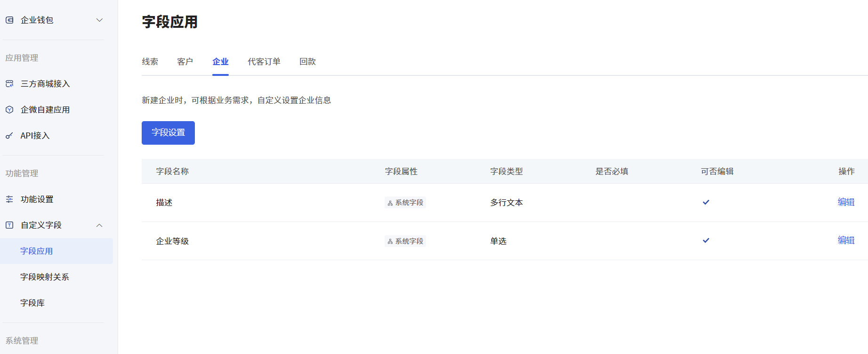
Task: Click the 字段应用 page title
Action: click(x=170, y=22)
